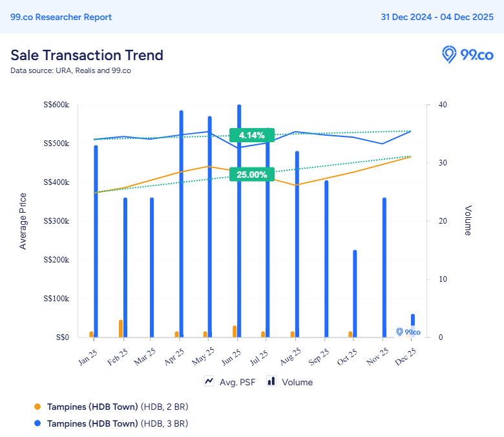Toggle the Volume legend label

coord(297,382)
